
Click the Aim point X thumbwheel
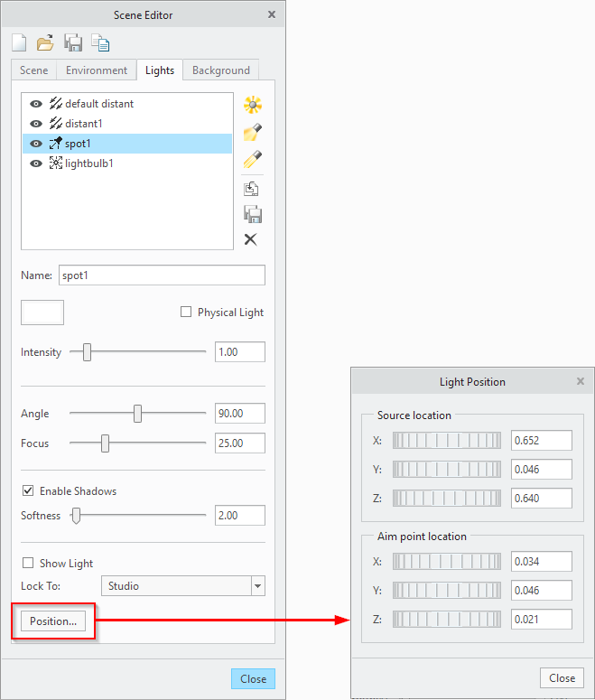click(x=447, y=562)
